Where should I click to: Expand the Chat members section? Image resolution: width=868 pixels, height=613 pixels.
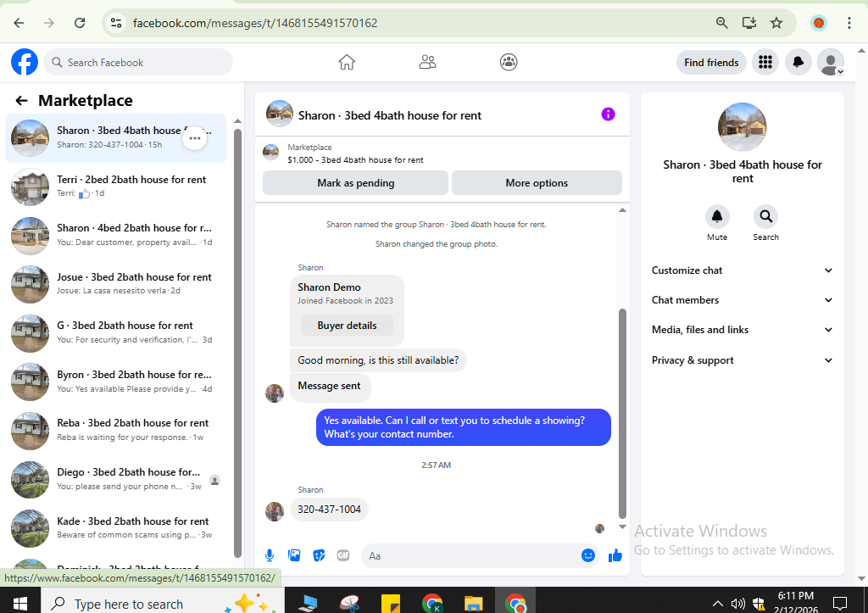point(742,300)
